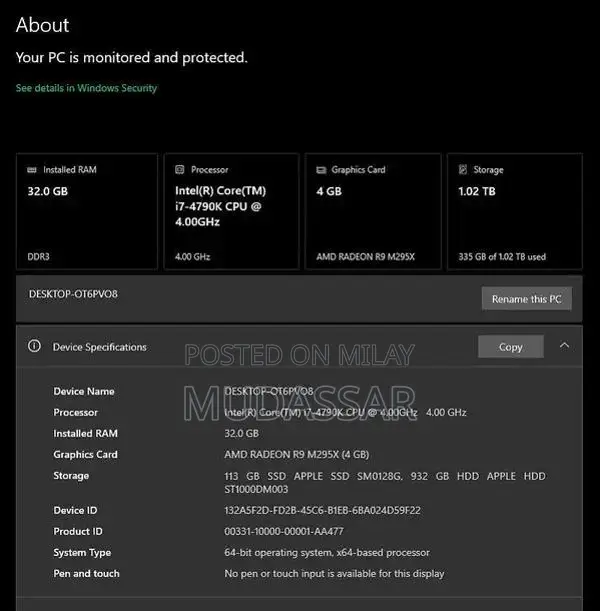Click the Pen and touch row label
The image size is (600, 611).
tap(86, 574)
